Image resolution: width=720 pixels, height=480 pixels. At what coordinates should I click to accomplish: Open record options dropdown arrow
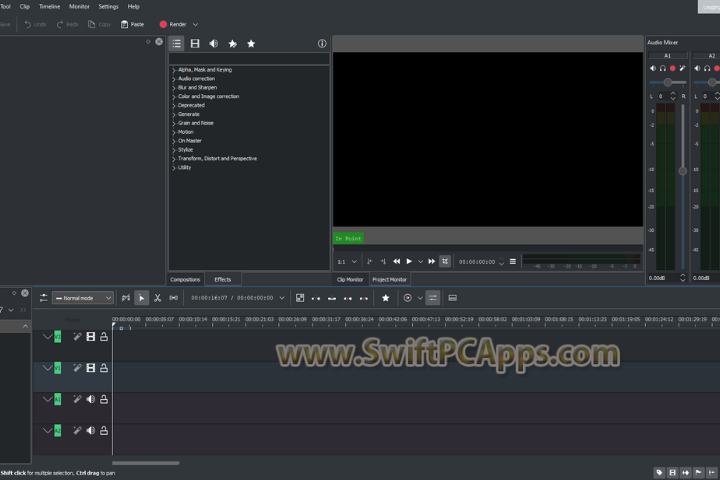click(x=420, y=298)
